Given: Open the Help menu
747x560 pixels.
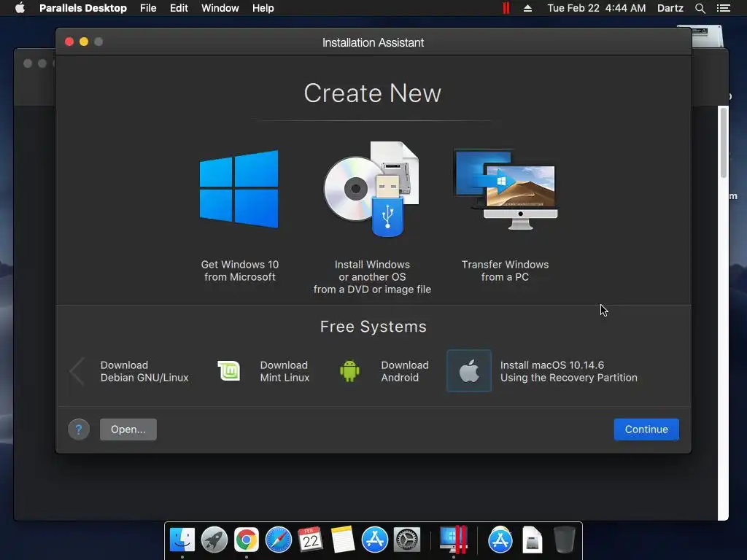Looking at the screenshot, I should 263,8.
